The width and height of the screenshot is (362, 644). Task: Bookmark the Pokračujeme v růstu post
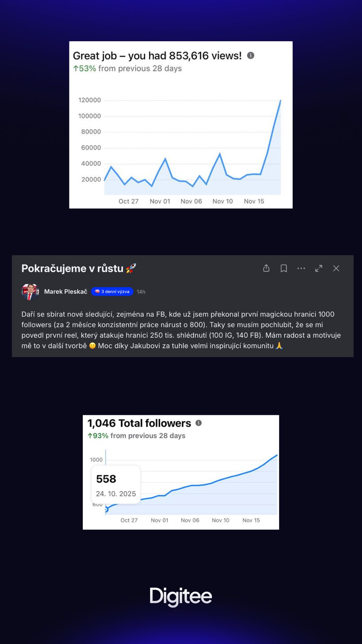[284, 268]
